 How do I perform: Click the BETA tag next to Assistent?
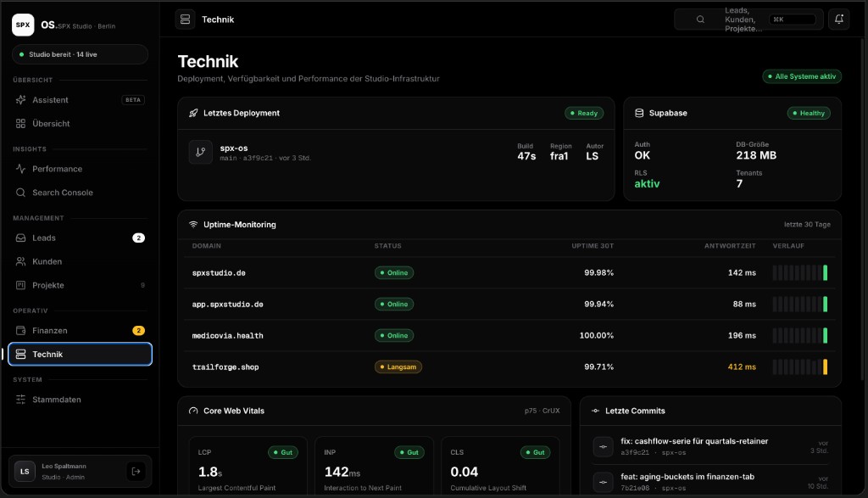(x=133, y=100)
